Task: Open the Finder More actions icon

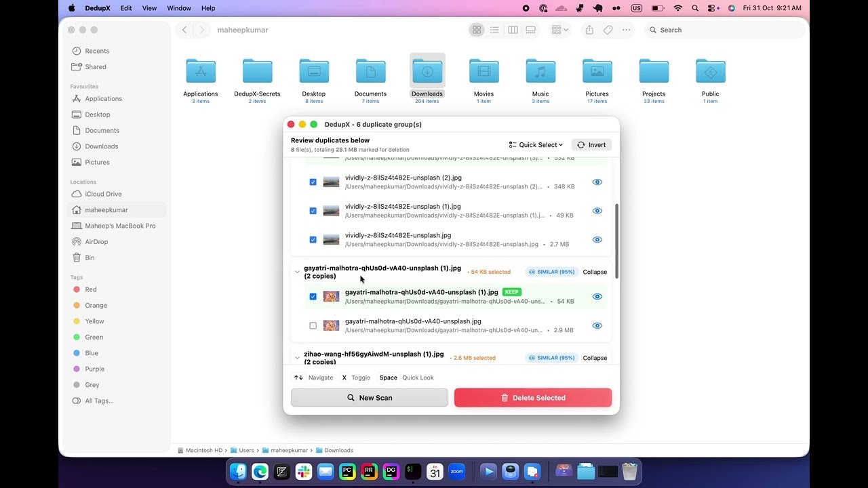Action: 627,30
